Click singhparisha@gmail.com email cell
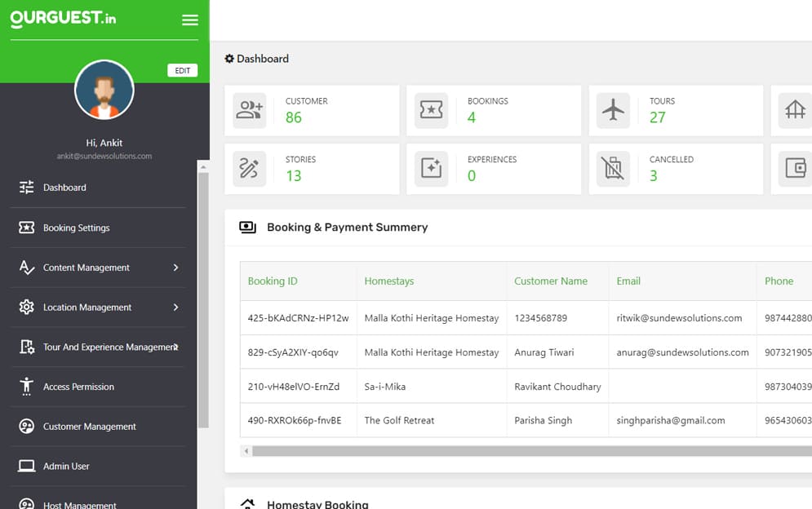The image size is (812, 509). (671, 420)
